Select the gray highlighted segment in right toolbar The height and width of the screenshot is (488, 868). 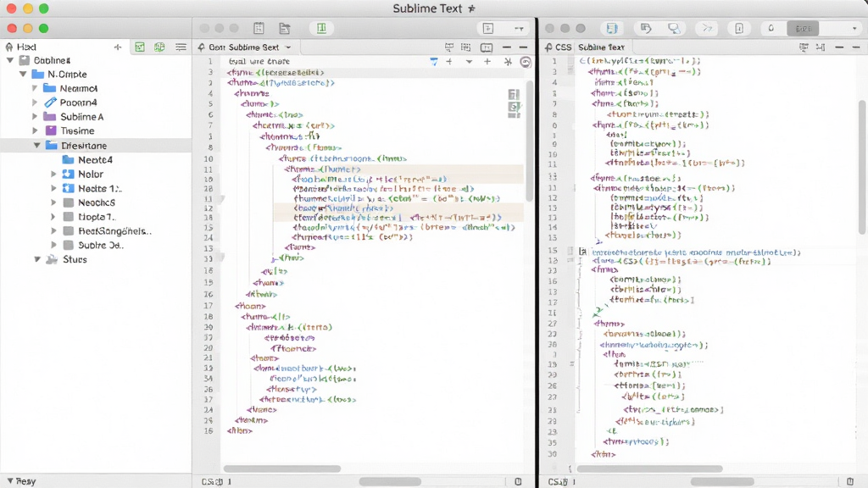pos(804,28)
